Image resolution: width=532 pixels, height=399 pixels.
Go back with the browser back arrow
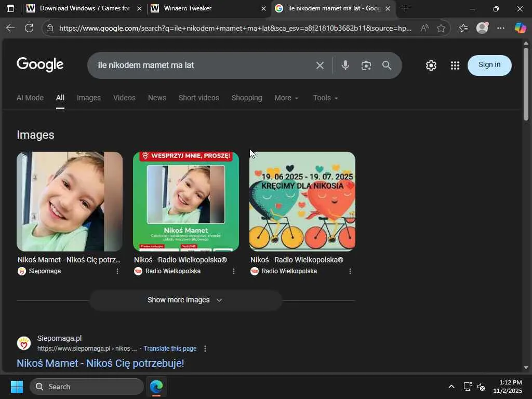(10, 28)
